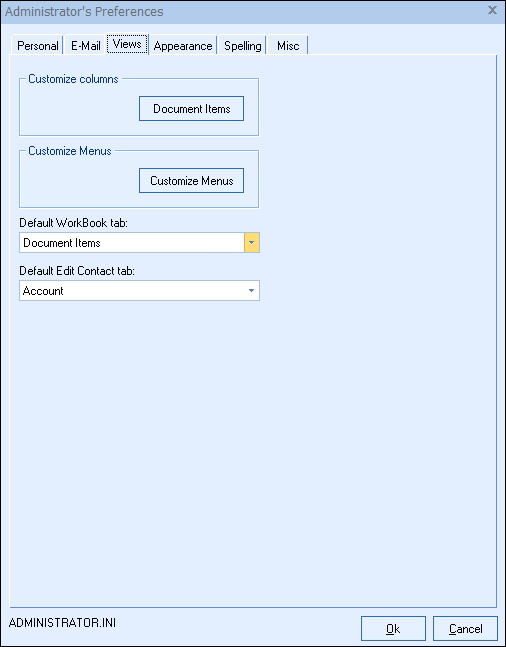Expand the Default WorkBook tab dropdown arrow
This screenshot has width=506, height=647.
[252, 243]
